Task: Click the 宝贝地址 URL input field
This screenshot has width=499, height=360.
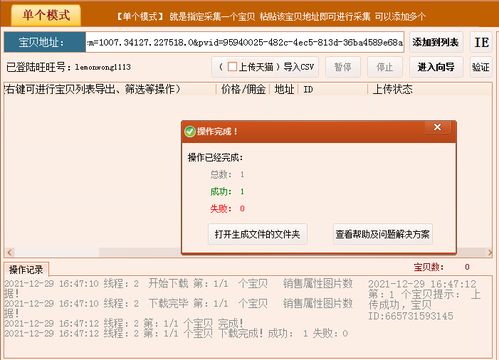Action: 245,42
